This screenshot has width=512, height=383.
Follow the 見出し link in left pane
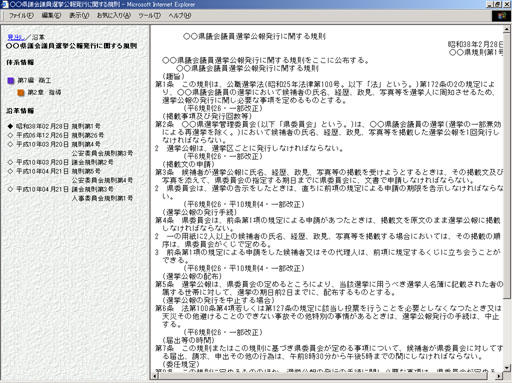(16, 37)
